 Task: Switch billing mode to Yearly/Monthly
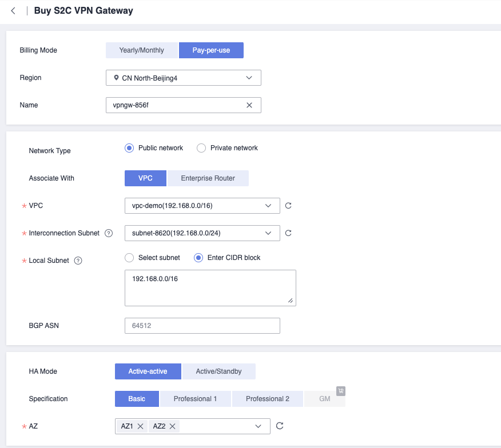[x=141, y=50]
